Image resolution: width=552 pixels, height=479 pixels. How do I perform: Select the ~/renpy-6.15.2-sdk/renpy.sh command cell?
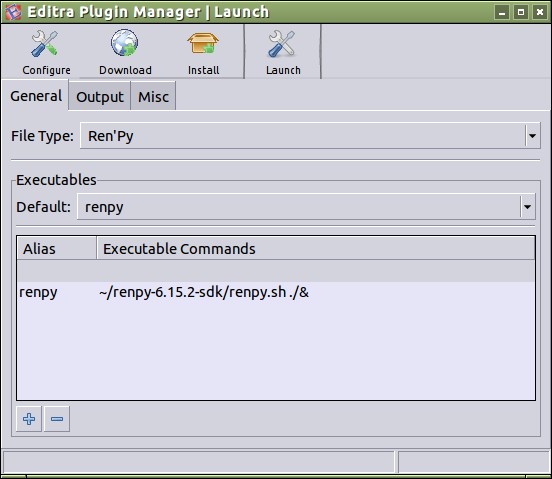[x=204, y=292]
